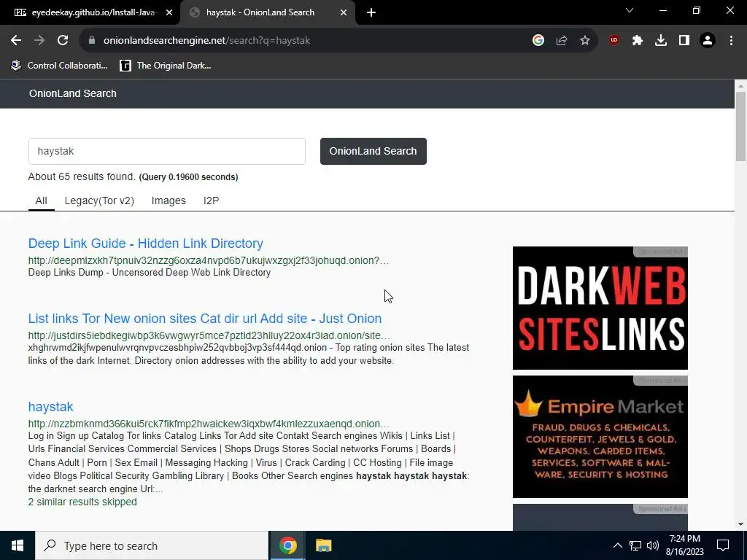This screenshot has width=747, height=560.
Task: Expand the tab search chevron
Action: click(x=630, y=10)
